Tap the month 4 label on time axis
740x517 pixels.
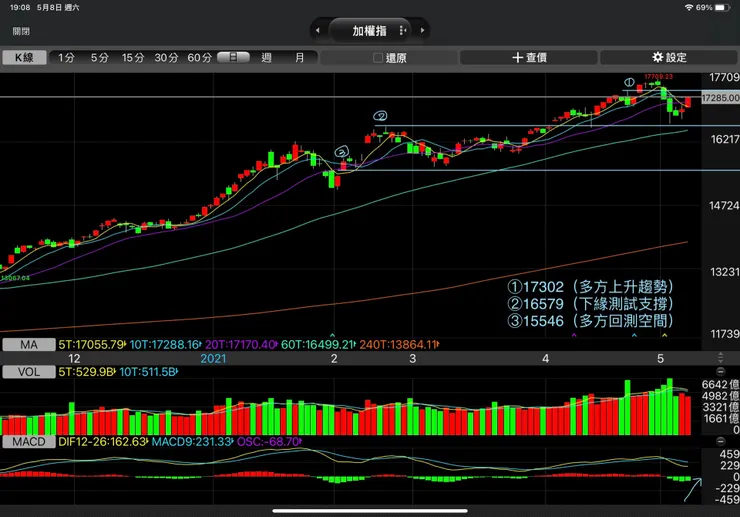coord(546,359)
